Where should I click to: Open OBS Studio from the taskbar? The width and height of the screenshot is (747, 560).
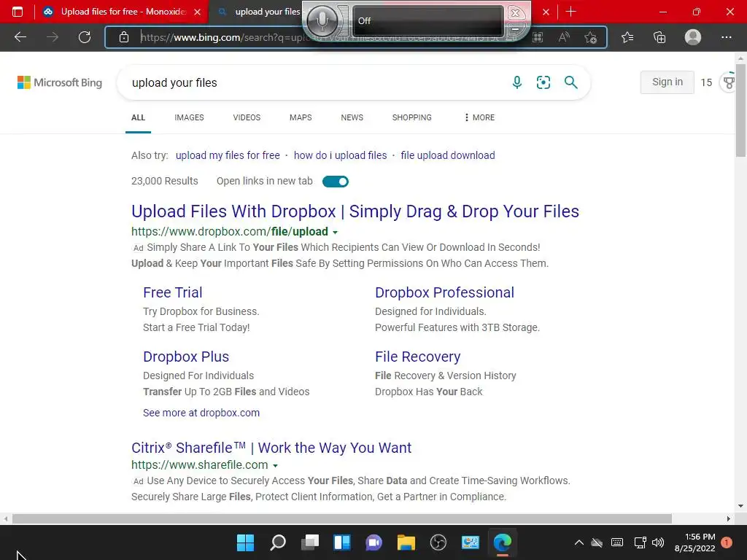point(438,542)
